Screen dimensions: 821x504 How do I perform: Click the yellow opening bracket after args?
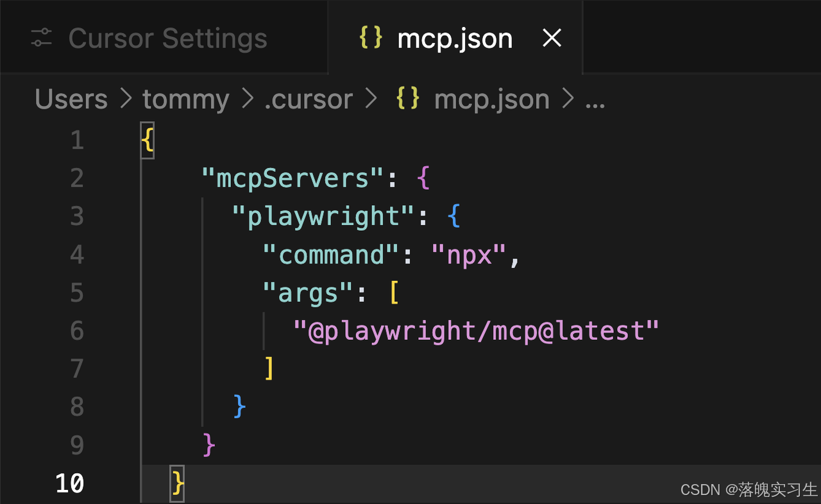click(x=394, y=292)
